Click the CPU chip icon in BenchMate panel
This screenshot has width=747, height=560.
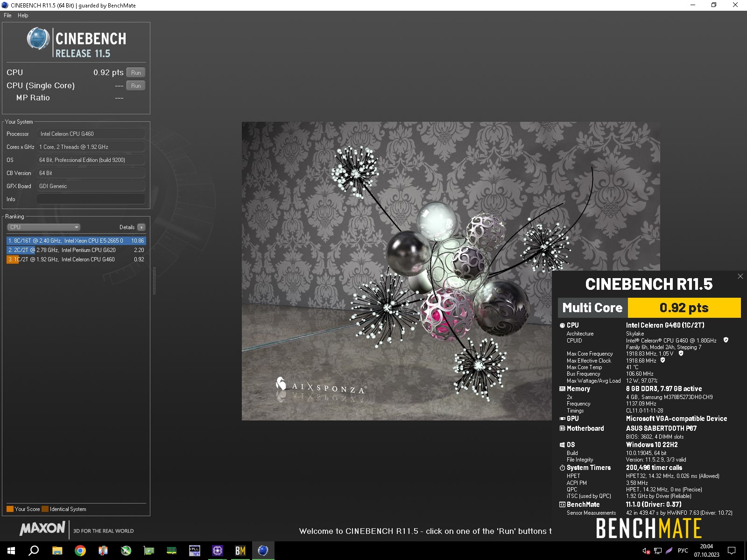click(x=562, y=325)
